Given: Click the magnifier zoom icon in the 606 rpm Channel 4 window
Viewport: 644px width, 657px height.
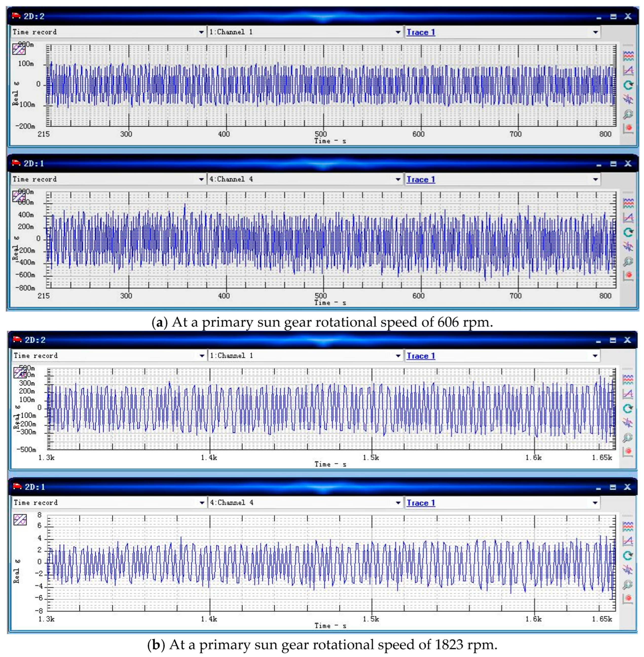Looking at the screenshot, I should click(x=628, y=261).
